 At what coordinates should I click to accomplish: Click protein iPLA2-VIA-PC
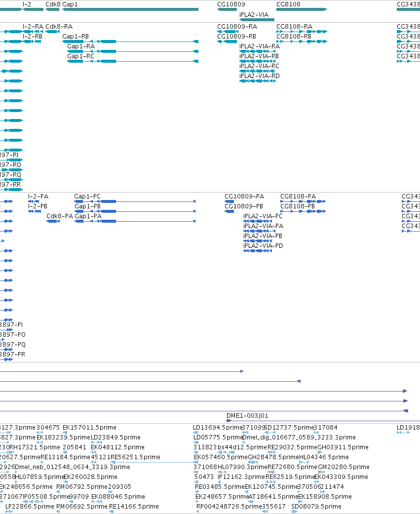[258, 221]
